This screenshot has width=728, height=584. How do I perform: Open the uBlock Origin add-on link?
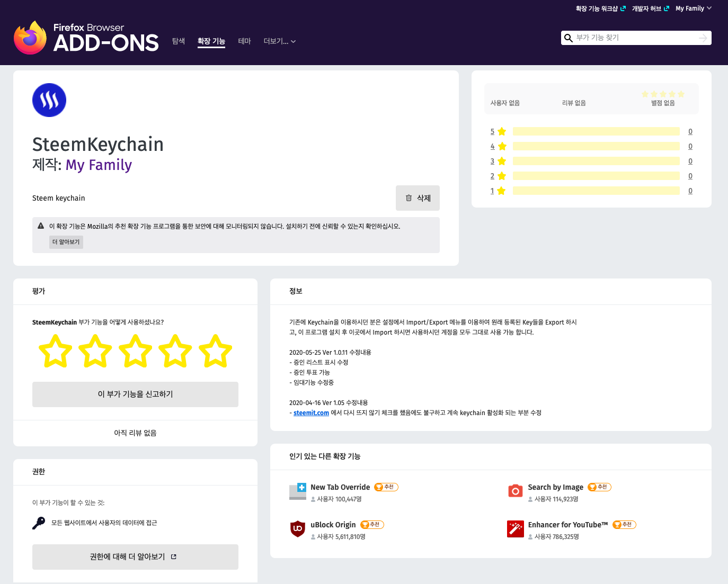tap(333, 525)
